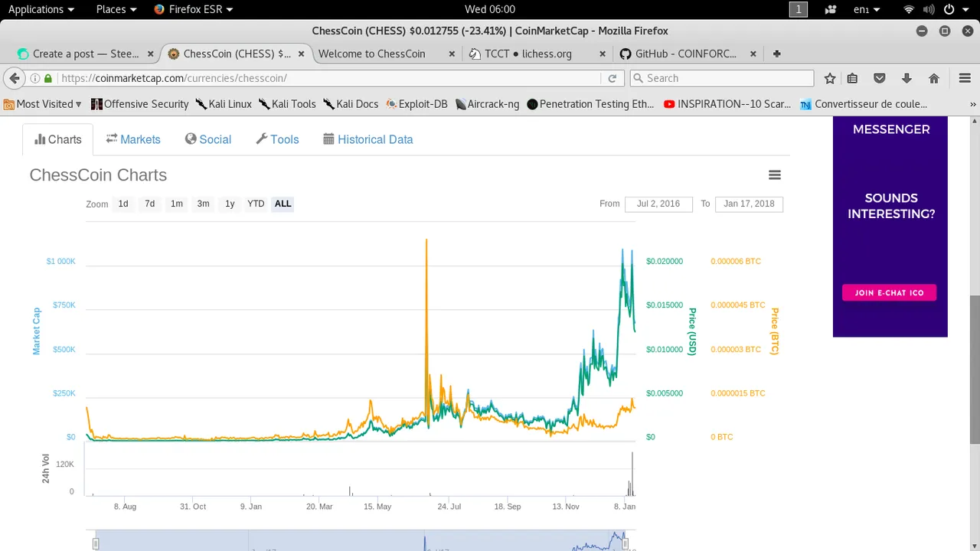Screen dimensions: 980x551
Task: Select the 7d zoom range
Action: (150, 204)
